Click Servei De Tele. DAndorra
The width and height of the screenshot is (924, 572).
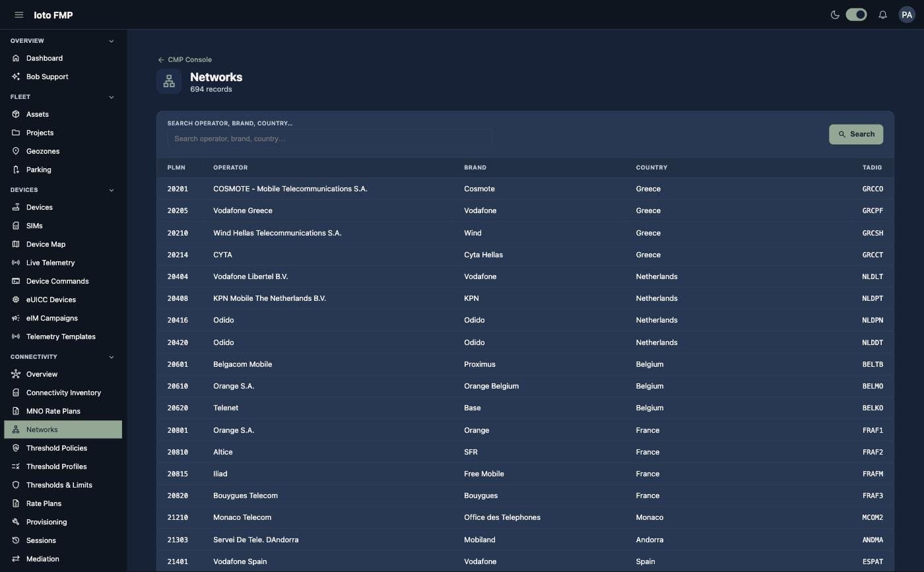[255, 540]
